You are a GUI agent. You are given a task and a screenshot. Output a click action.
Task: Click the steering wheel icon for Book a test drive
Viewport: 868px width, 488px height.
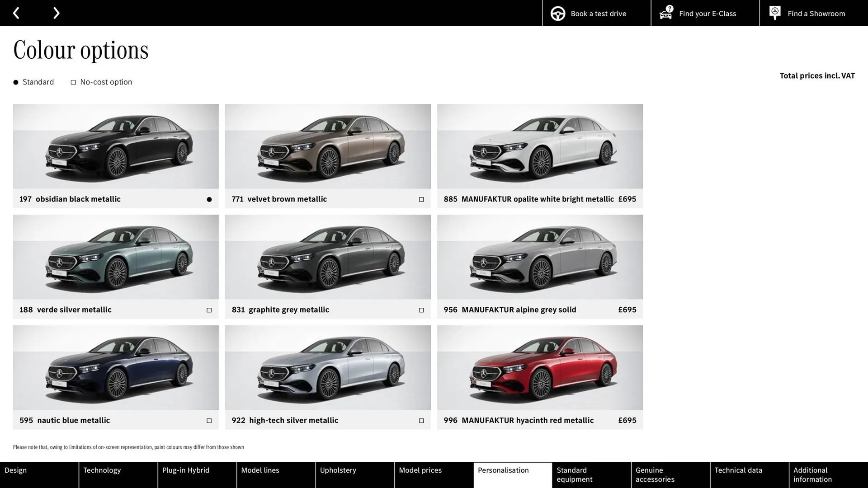click(557, 13)
